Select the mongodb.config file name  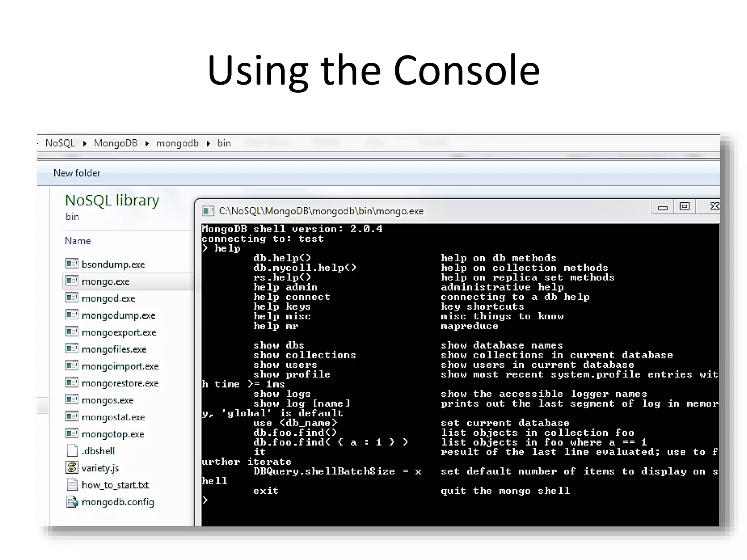click(x=118, y=502)
